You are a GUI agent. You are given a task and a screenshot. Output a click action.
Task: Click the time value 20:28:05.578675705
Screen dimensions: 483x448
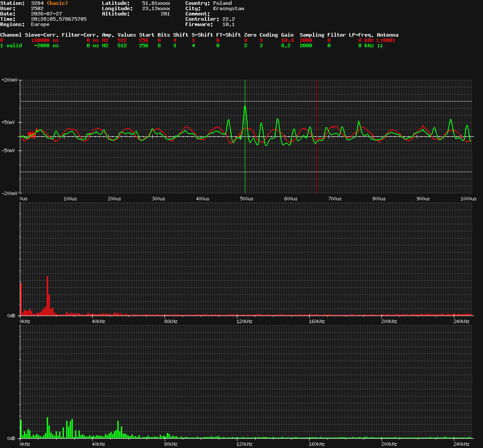(x=59, y=19)
